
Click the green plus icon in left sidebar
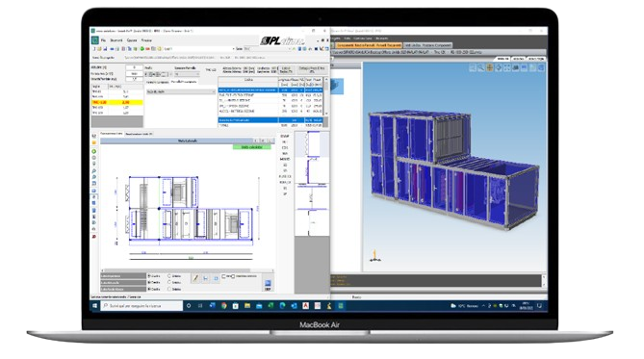pyautogui.click(x=94, y=151)
